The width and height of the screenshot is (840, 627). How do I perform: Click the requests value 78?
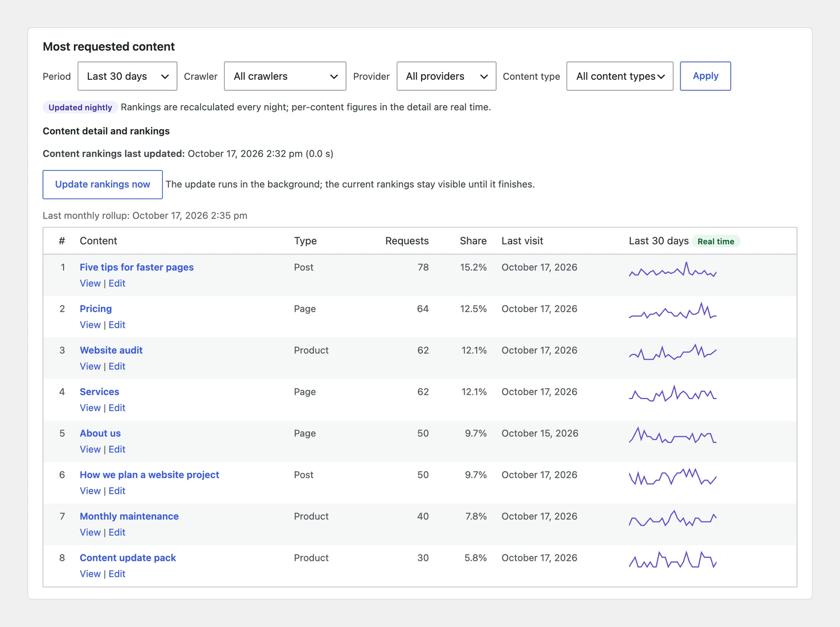423,267
